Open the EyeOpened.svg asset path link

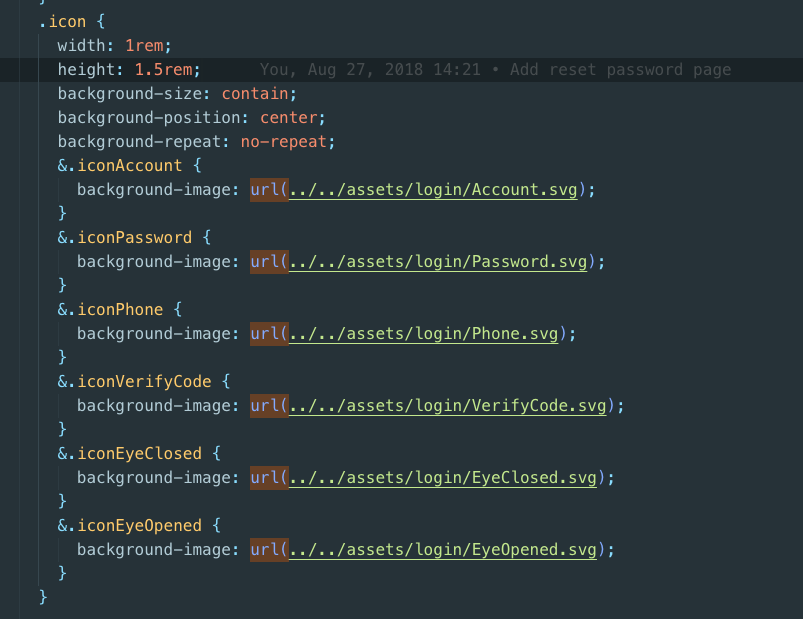pyautogui.click(x=443, y=550)
